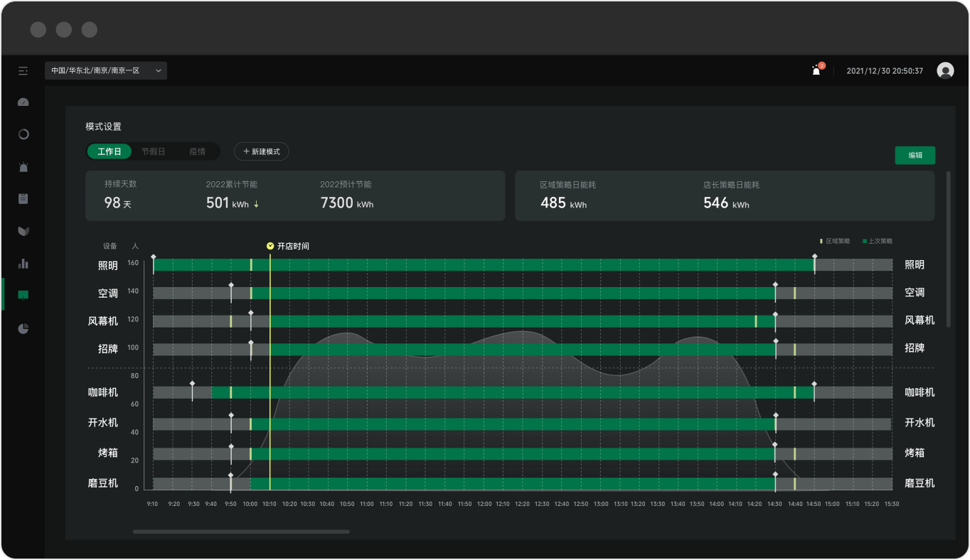
Task: Click the horizontal scrollbar below the chart
Action: [241, 531]
